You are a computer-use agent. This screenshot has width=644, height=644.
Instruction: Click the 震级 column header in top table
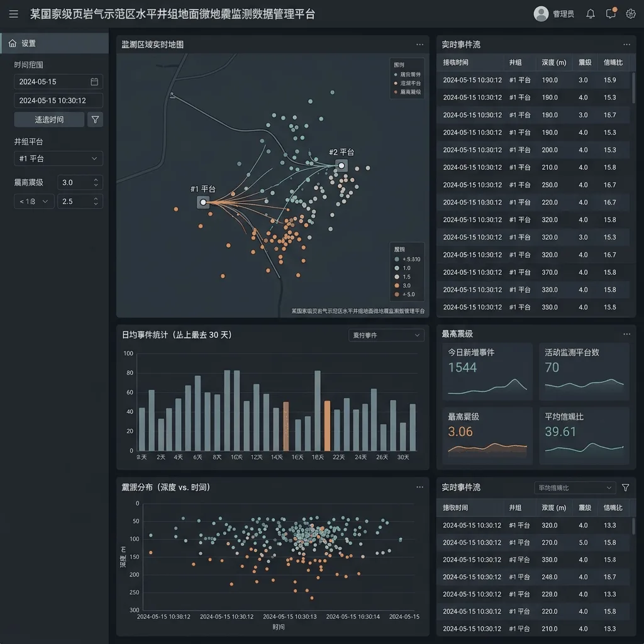pyautogui.click(x=585, y=62)
